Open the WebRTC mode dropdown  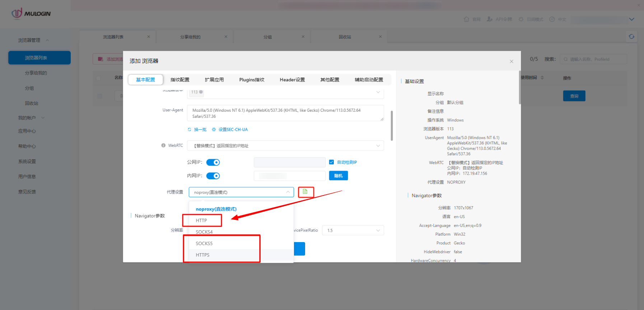coord(285,145)
